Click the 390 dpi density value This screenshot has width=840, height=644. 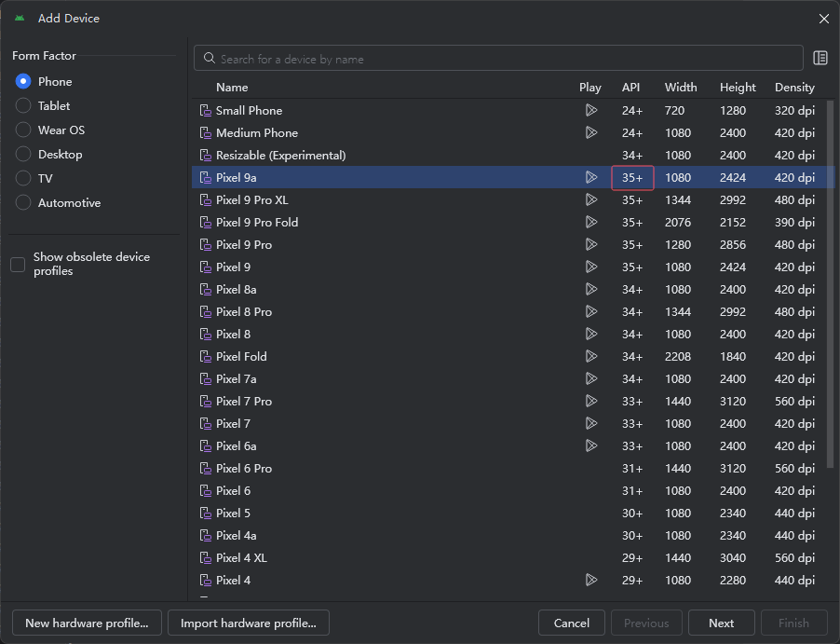[x=794, y=222]
